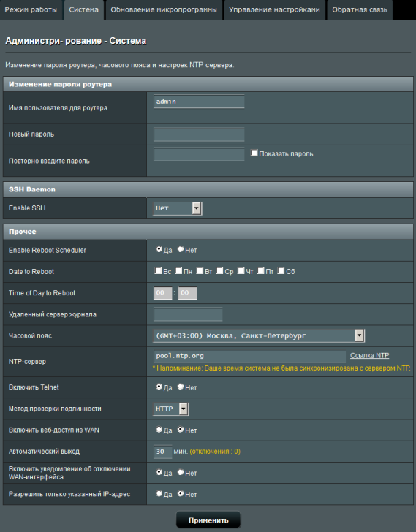This screenshot has width=416, height=532.
Task: Open the Метод проверки подлинности dropdown
Action: pyautogui.click(x=171, y=408)
